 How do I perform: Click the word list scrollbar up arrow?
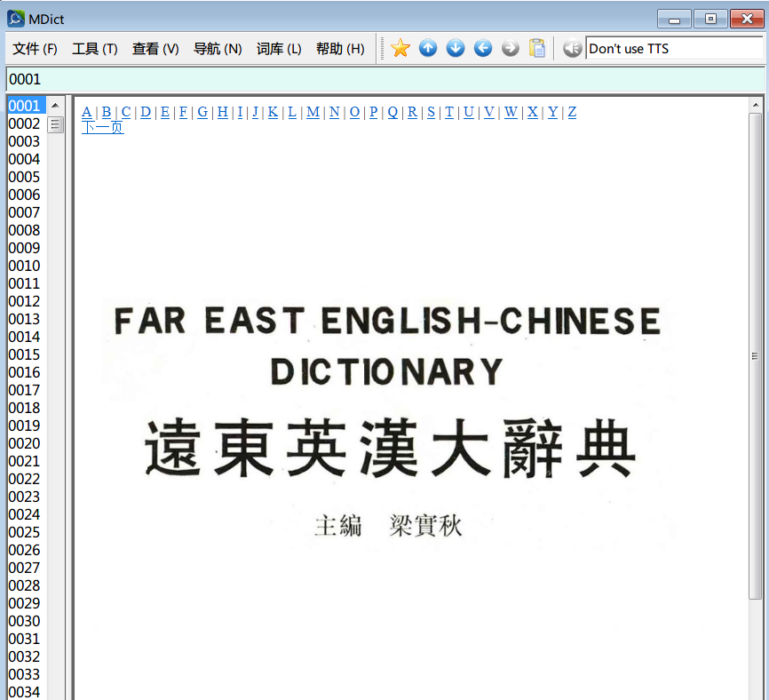55,105
